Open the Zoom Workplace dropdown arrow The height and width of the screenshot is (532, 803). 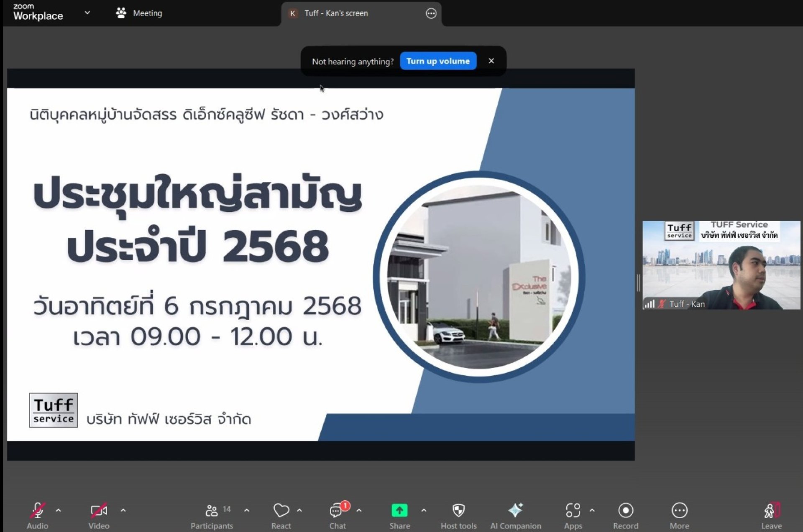click(x=87, y=13)
